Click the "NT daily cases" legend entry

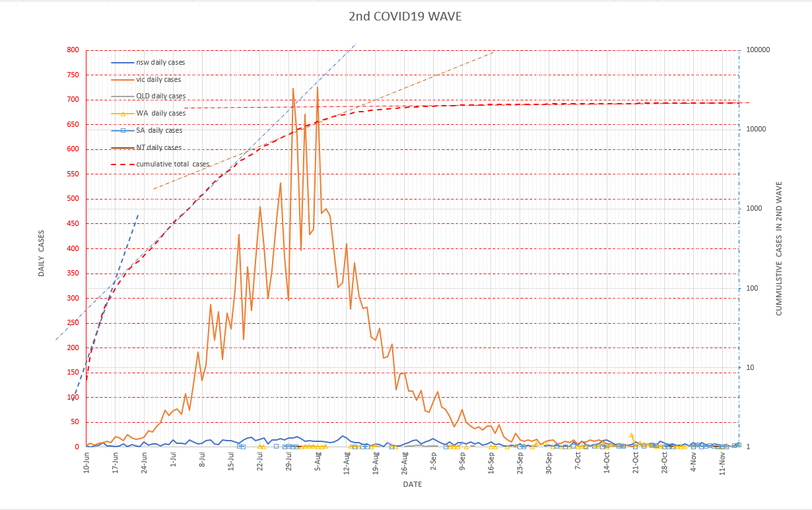(x=147, y=147)
